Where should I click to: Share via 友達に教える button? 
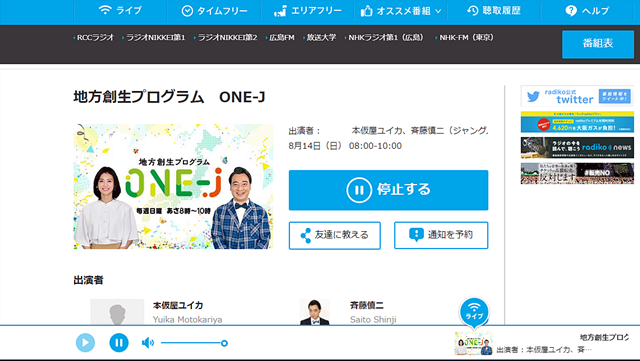(335, 235)
